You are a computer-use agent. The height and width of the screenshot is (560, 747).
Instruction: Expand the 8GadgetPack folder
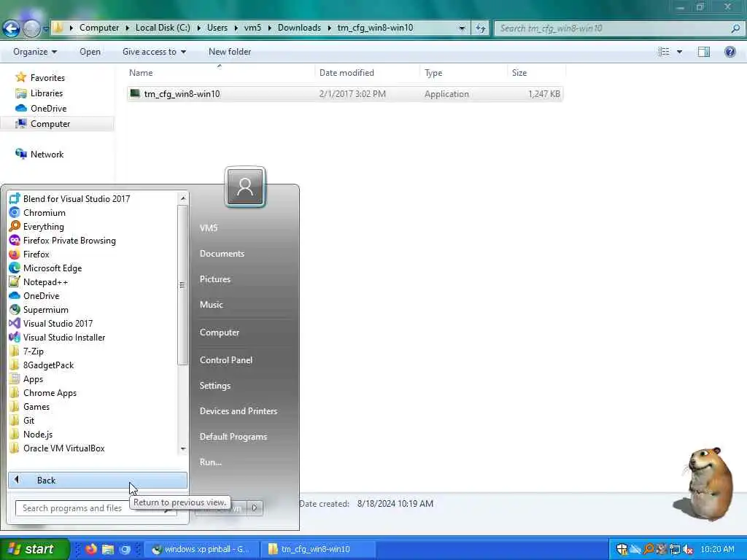coord(48,365)
